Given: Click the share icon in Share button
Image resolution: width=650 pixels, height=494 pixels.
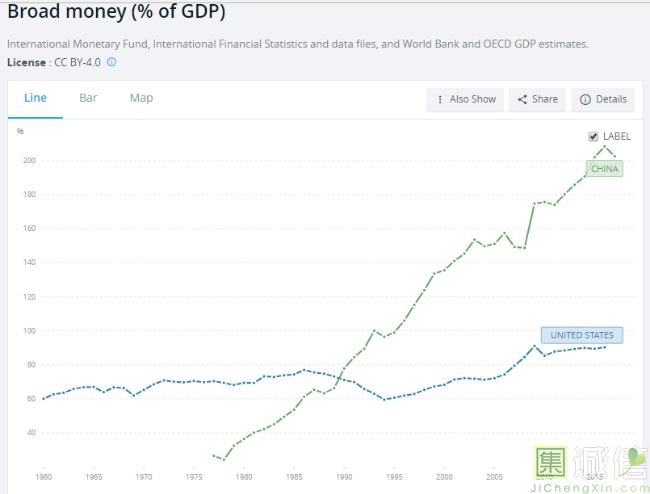Looking at the screenshot, I should [x=522, y=99].
